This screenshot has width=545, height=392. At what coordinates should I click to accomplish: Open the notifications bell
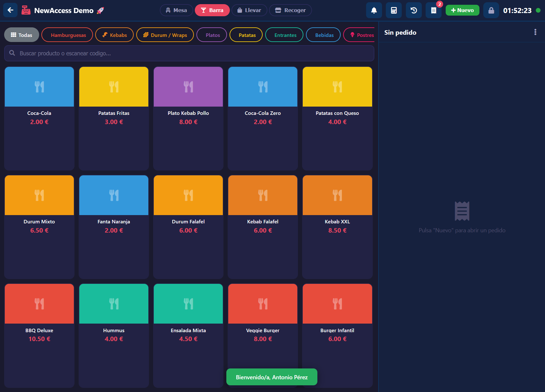click(x=374, y=10)
